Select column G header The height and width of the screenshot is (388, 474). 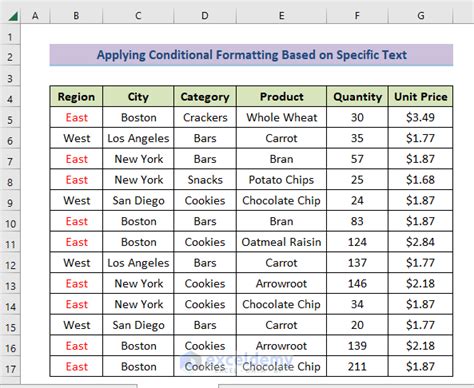[x=421, y=16]
